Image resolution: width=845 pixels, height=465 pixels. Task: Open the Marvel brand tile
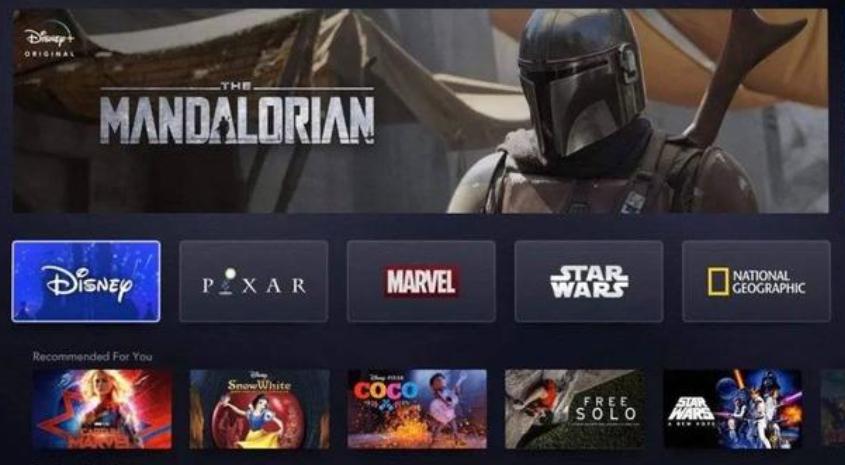click(421, 281)
